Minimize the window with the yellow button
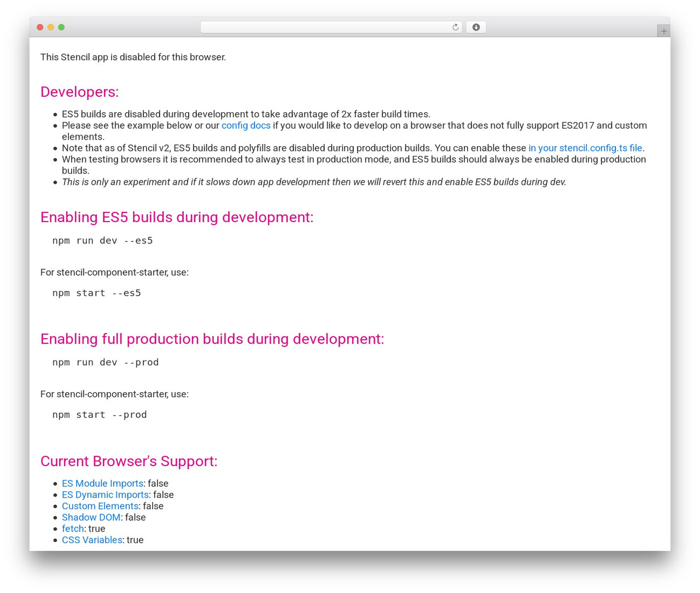The width and height of the screenshot is (700, 593). point(50,27)
